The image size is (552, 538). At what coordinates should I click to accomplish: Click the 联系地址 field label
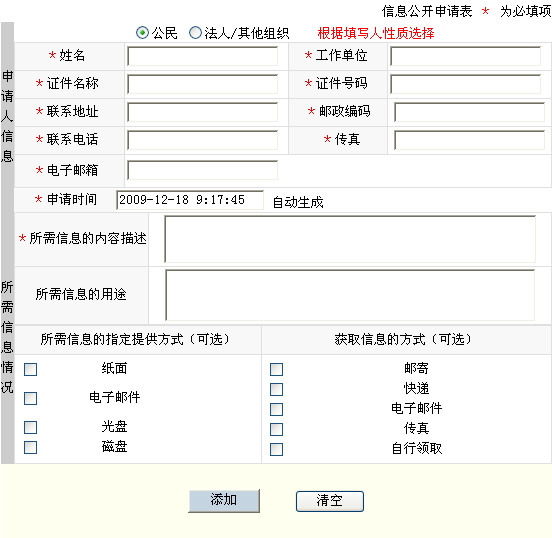click(73, 111)
